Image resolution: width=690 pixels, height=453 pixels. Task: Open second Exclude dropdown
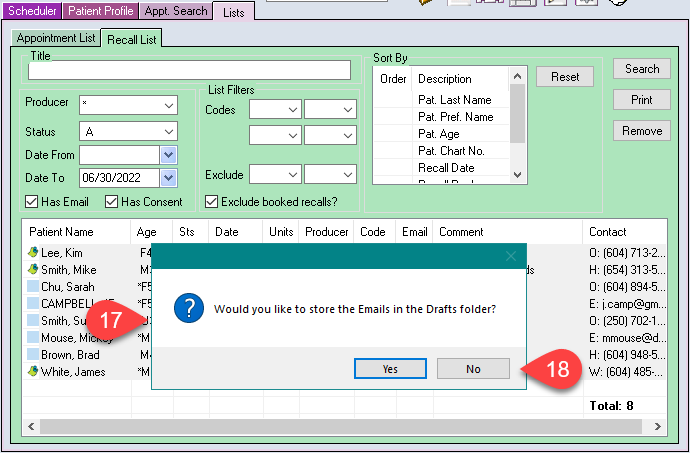point(348,175)
